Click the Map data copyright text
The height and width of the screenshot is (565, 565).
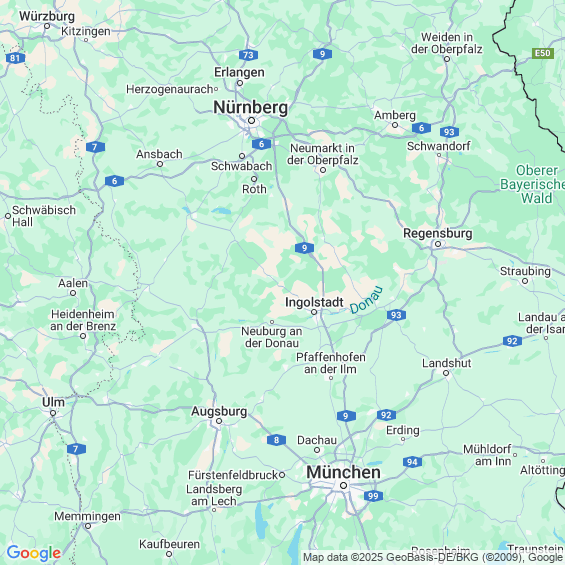pos(433,557)
